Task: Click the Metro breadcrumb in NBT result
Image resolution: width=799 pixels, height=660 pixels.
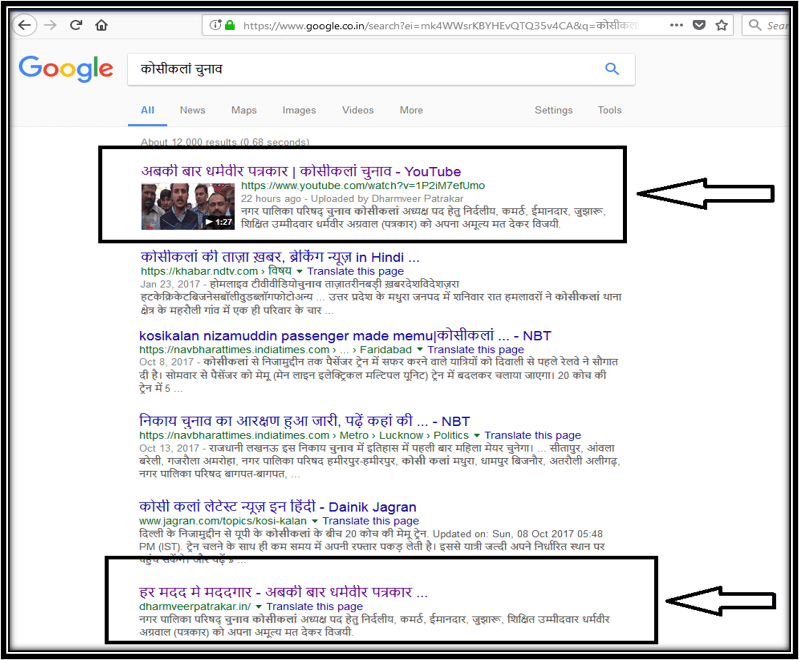Action: point(354,435)
